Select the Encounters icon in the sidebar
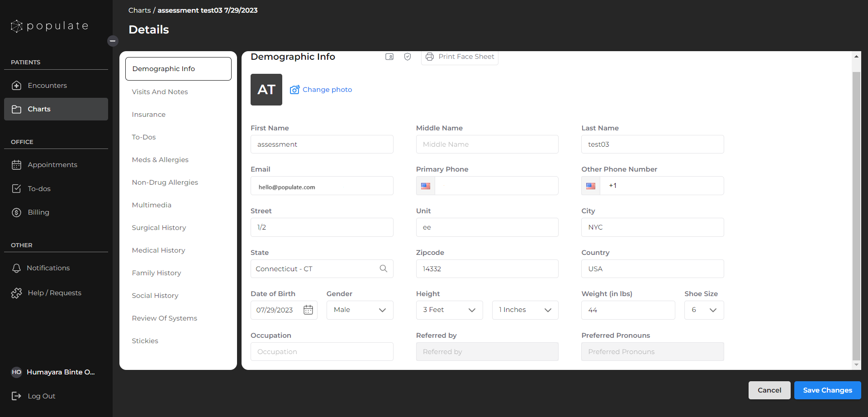The image size is (868, 417). 17,85
